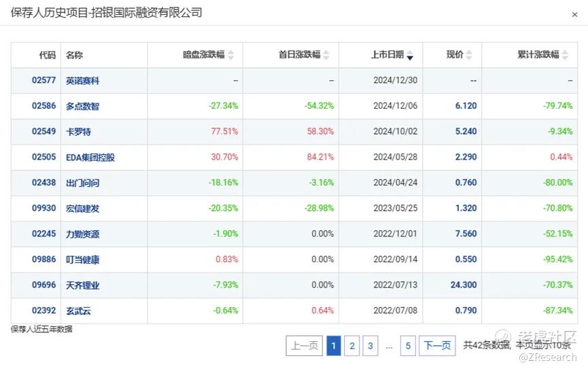
Task: Open 多点数智 stock name link
Action: pos(82,106)
